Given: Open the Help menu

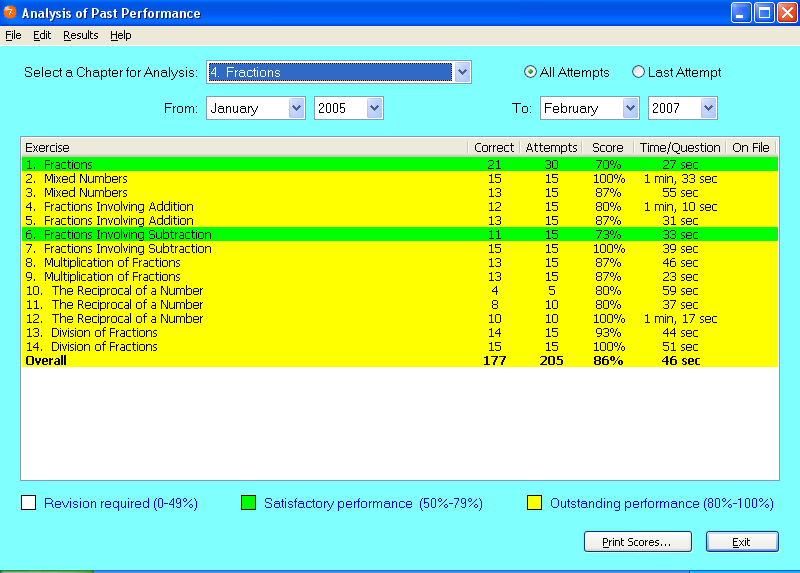Looking at the screenshot, I should click(120, 35).
